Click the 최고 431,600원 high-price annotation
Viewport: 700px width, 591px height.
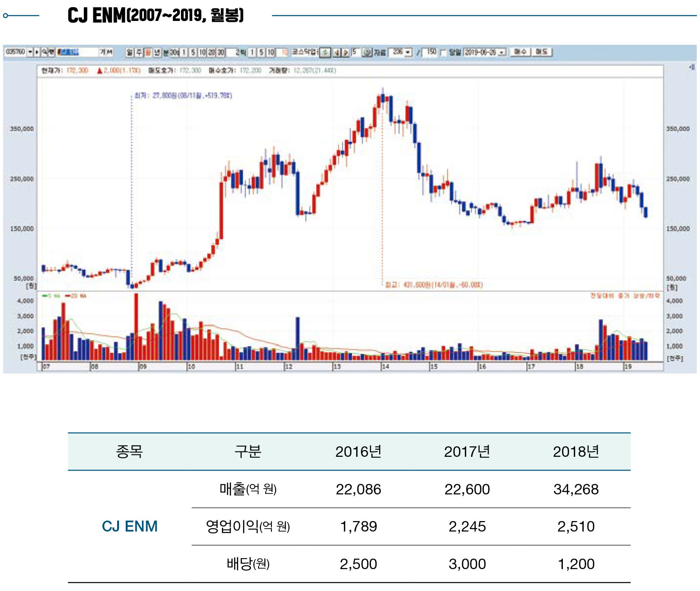pyautogui.click(x=434, y=285)
